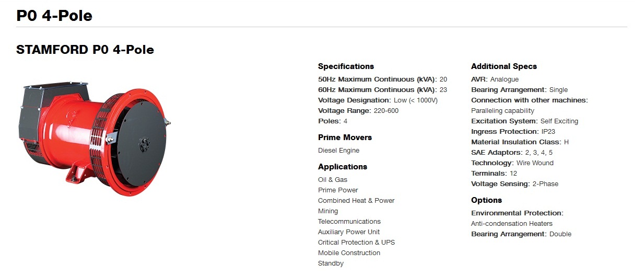This screenshot has width=644, height=276.
Task: Select the Ingress Protection IP23 line
Action: coord(512,132)
